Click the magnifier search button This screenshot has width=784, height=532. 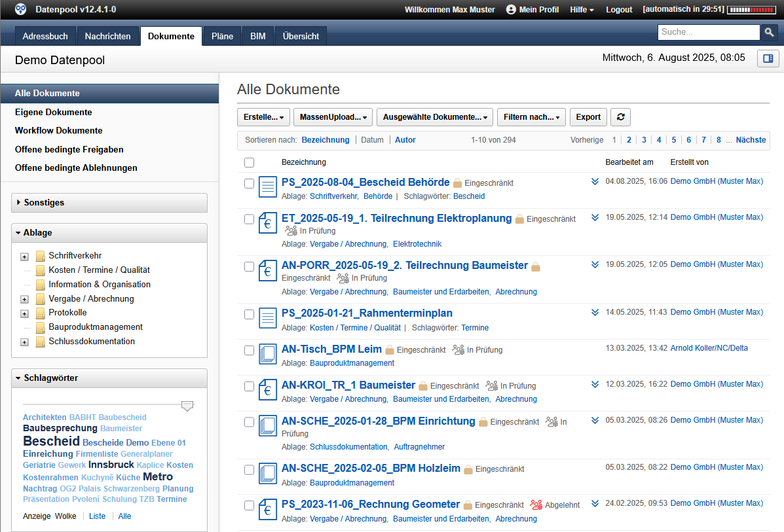769,32
